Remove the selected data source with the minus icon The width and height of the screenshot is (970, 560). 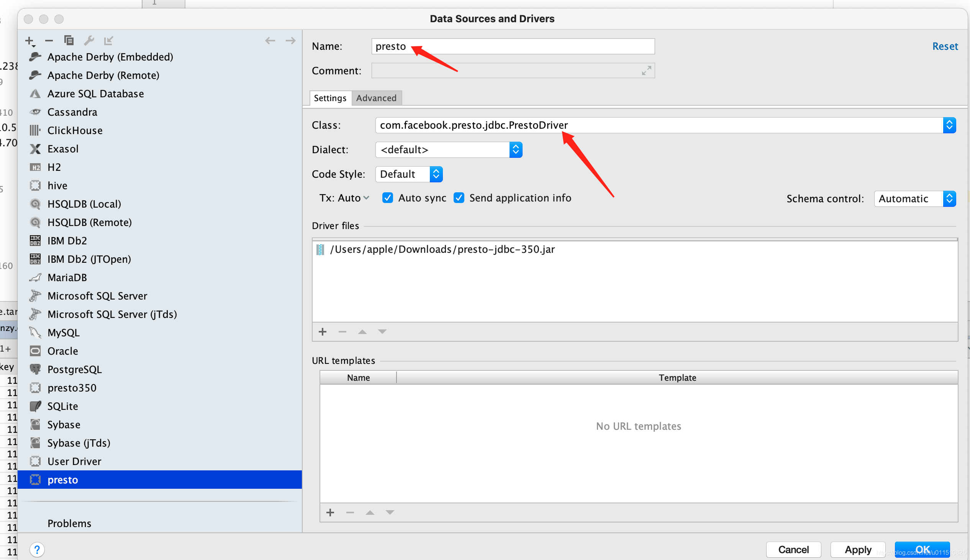(49, 40)
